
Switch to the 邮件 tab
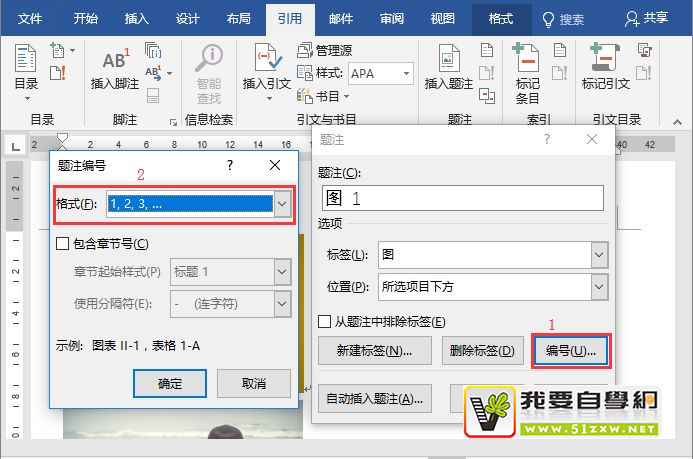tap(341, 19)
